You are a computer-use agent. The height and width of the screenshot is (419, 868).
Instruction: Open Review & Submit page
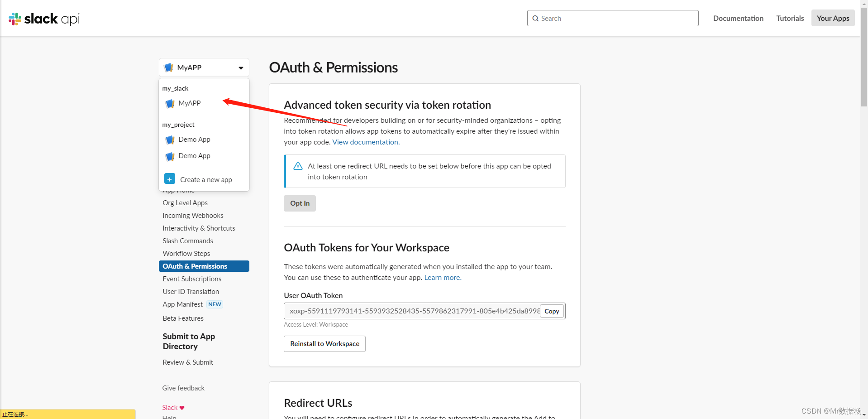point(188,362)
